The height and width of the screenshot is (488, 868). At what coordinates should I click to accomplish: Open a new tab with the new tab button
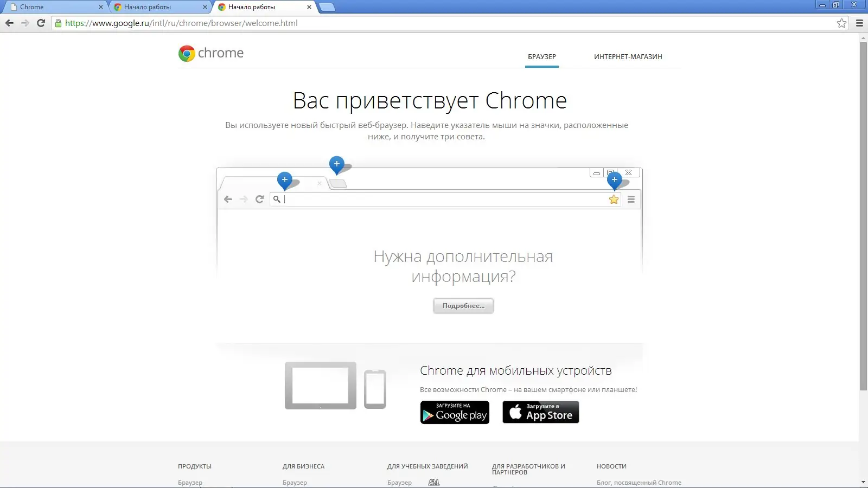coord(327,7)
